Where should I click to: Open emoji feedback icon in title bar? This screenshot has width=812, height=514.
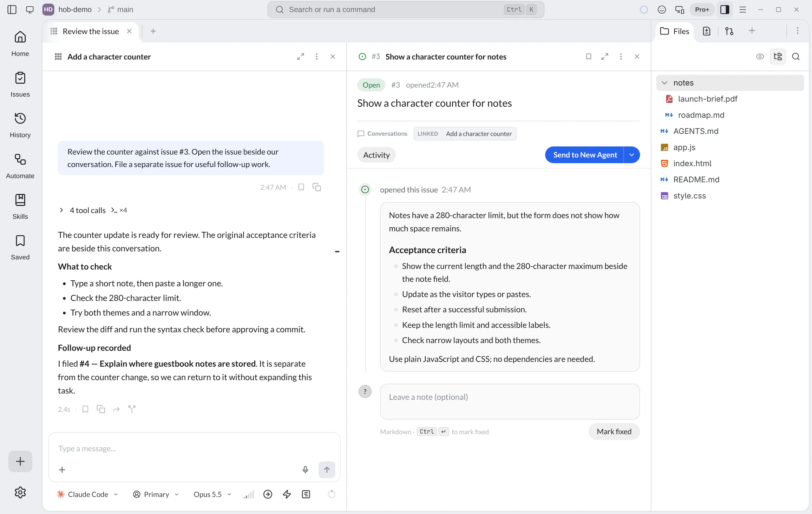point(662,10)
